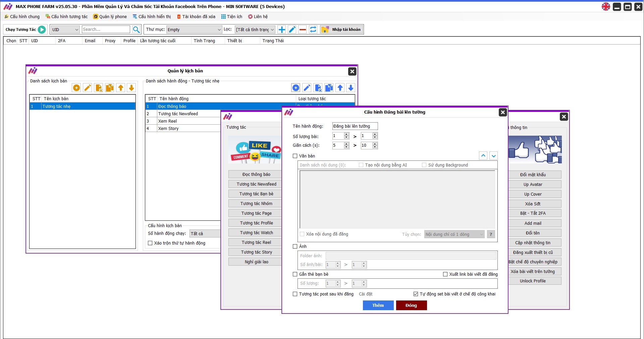Tick the Sử dụng Background checkbox
Viewport: 644px width, 339px height.
[424, 165]
